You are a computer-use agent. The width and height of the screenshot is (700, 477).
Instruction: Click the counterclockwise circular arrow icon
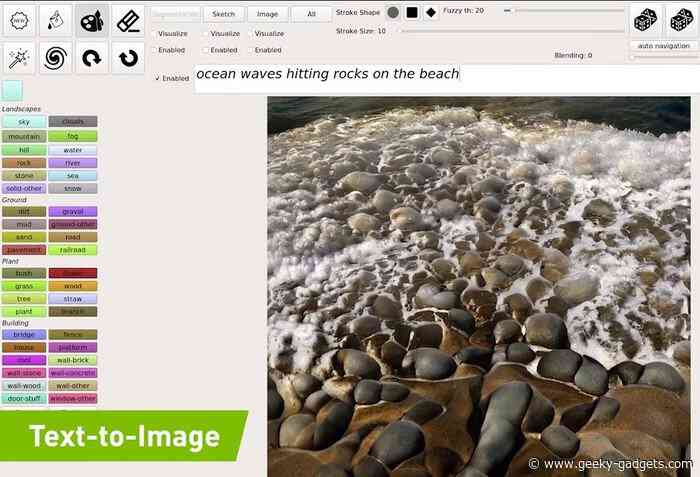128,58
